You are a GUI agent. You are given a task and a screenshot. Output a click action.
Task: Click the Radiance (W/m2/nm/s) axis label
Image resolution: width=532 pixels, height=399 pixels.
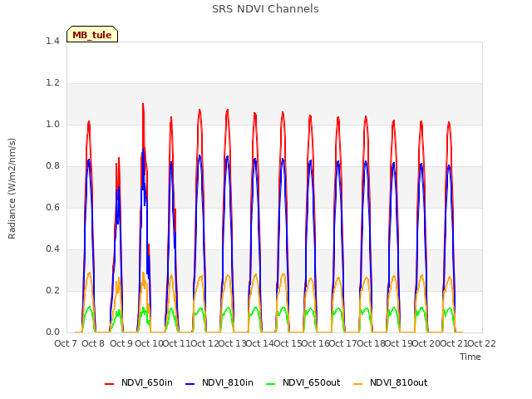coord(12,189)
